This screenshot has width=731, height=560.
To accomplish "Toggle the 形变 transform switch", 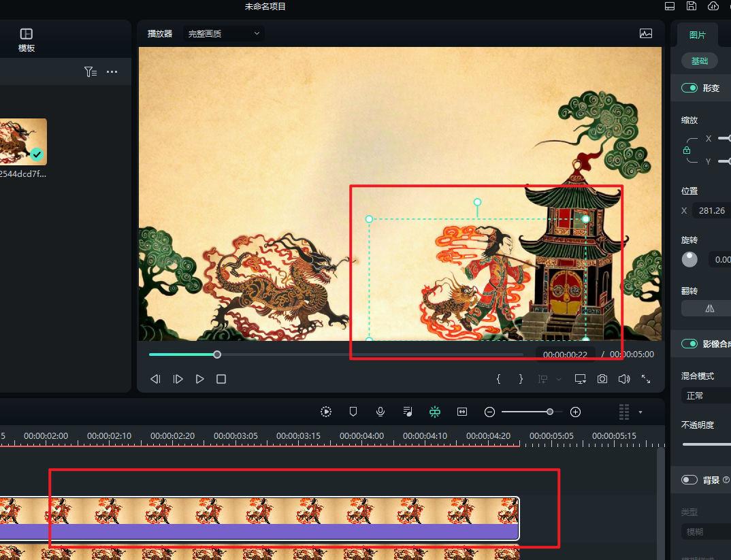I will [689, 88].
